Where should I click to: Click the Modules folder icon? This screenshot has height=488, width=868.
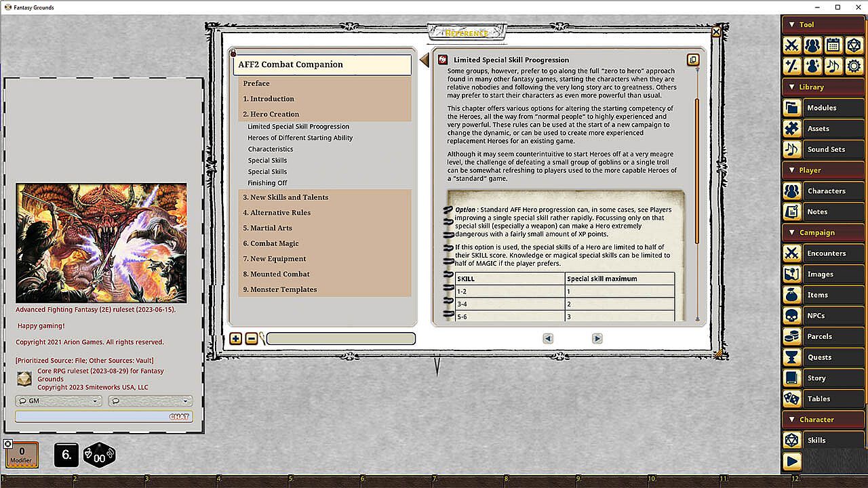[791, 108]
